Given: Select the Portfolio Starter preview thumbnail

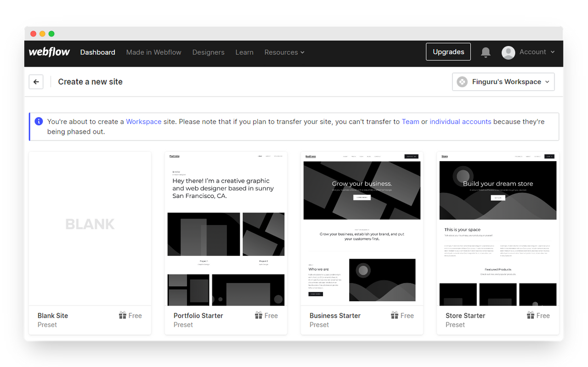Looking at the screenshot, I should pyautogui.click(x=226, y=229).
